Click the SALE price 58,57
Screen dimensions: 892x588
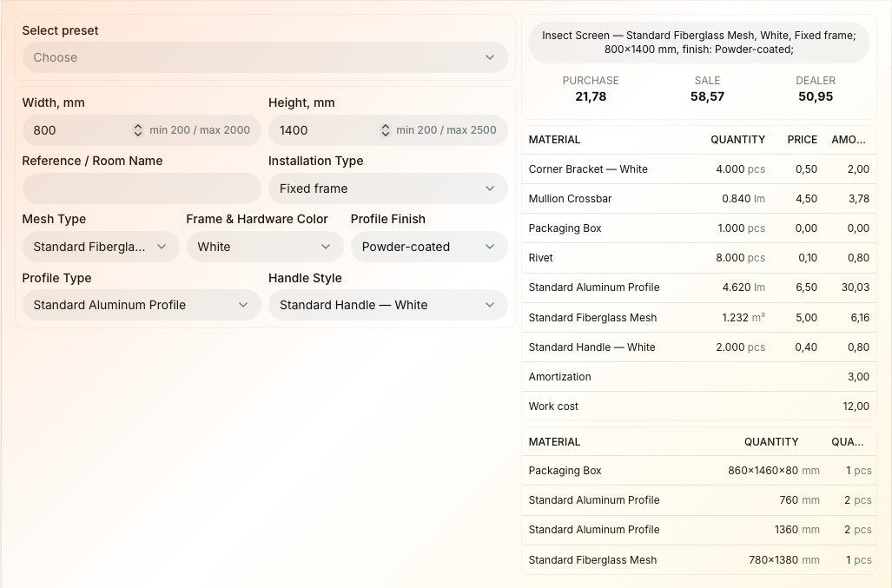tap(707, 96)
